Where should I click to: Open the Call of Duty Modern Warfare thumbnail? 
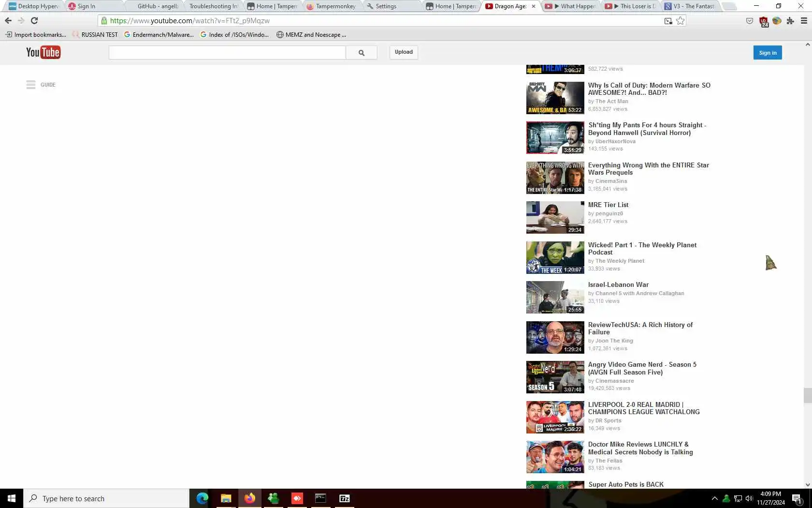pyautogui.click(x=555, y=98)
